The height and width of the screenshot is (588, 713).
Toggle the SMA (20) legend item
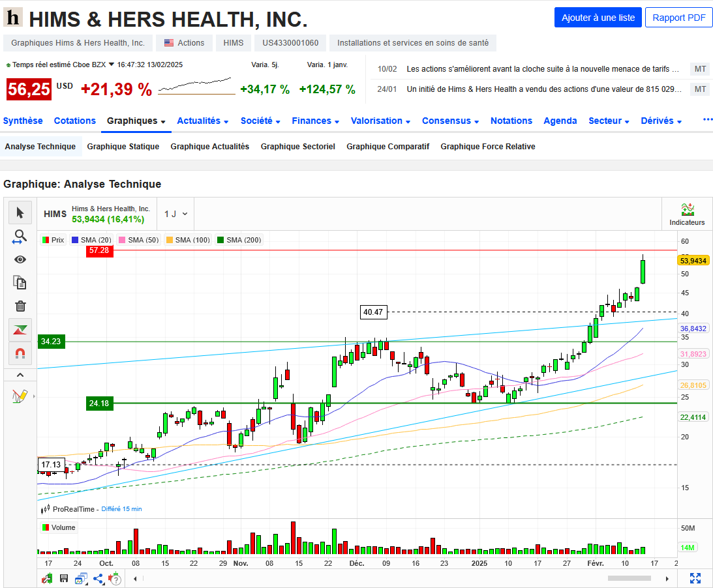coord(91,240)
